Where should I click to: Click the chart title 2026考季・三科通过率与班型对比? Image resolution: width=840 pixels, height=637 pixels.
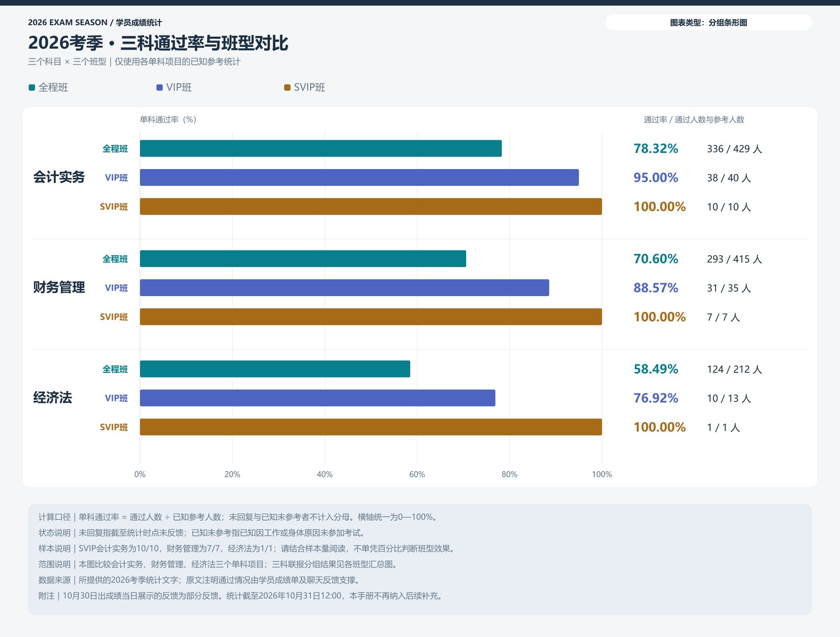[158, 43]
